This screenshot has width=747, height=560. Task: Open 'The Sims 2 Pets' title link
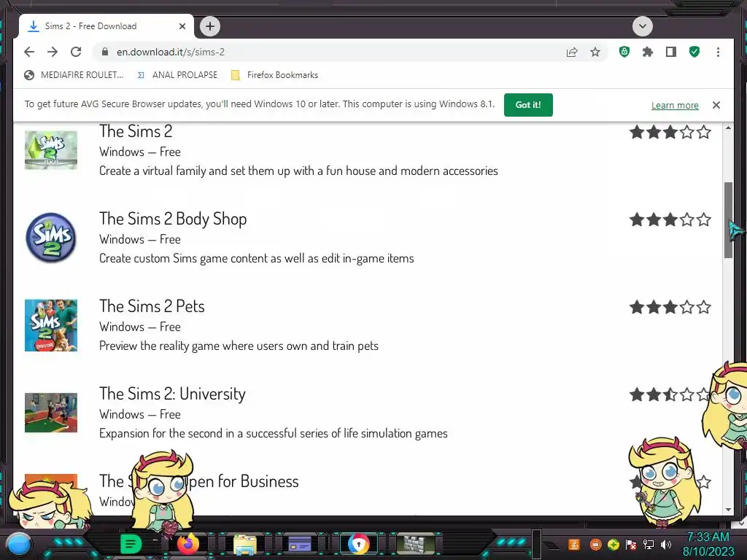pos(152,306)
